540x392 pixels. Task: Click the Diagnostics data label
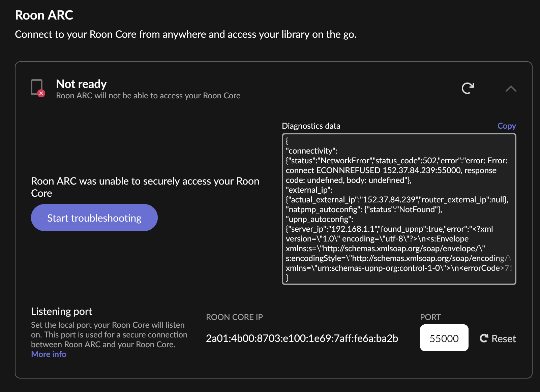click(x=311, y=126)
